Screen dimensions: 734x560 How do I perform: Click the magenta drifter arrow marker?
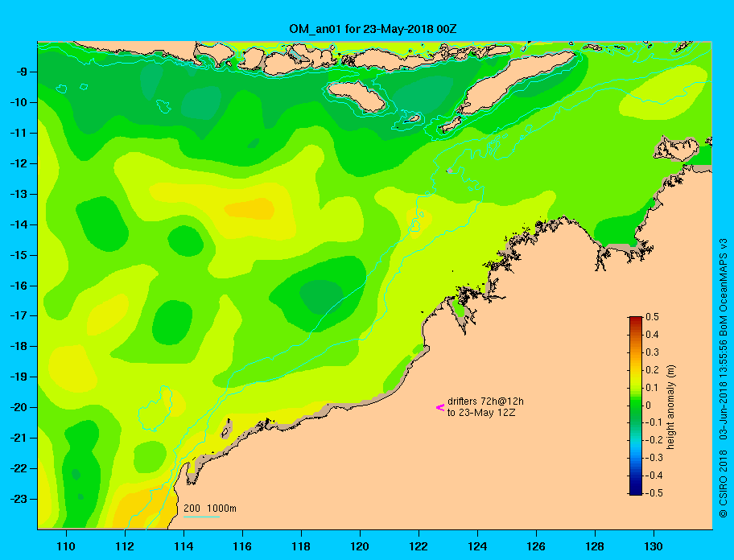tap(440, 407)
